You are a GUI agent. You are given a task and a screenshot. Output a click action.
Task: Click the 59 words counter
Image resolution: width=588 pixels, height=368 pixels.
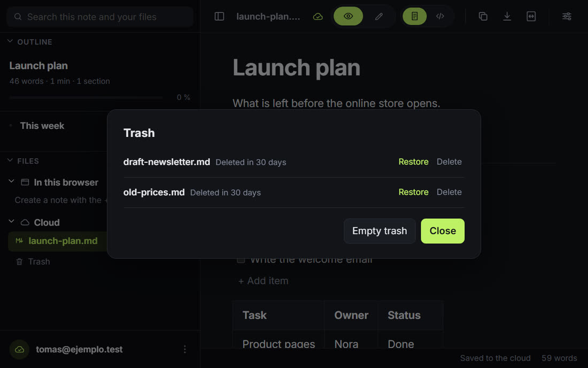tap(559, 358)
